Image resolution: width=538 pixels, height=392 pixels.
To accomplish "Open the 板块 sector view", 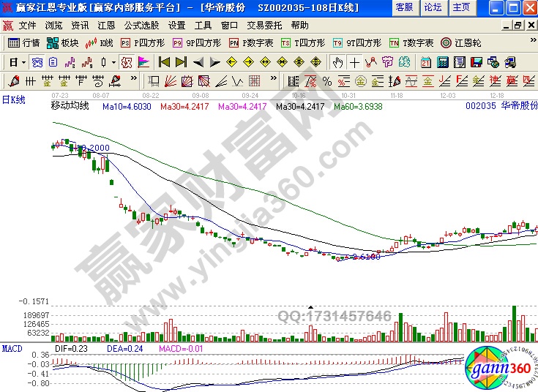I will coord(64,42).
